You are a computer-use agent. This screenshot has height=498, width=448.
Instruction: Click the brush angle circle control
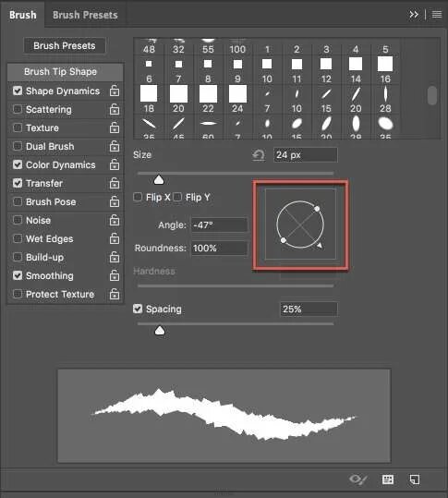pyautogui.click(x=300, y=225)
